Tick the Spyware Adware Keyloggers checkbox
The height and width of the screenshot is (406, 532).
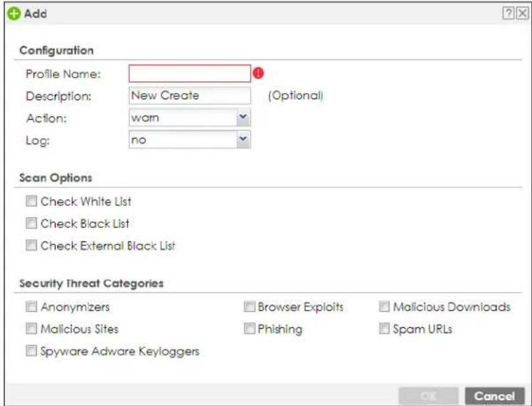[x=31, y=350]
